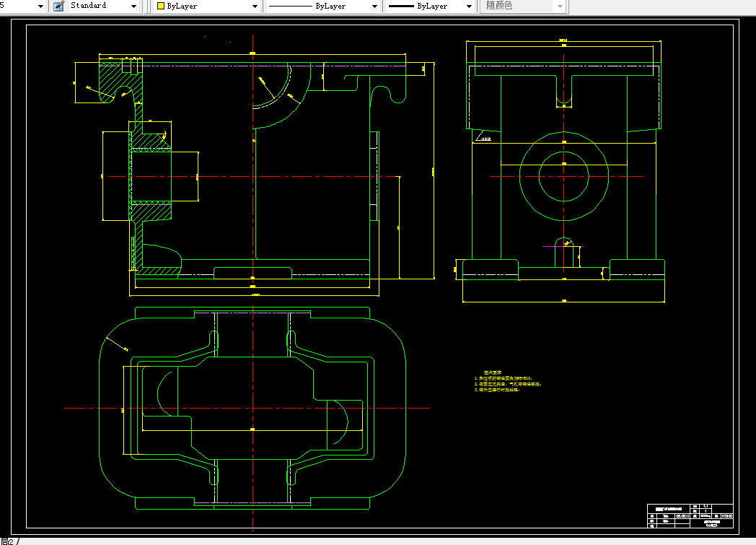756x545 pixels.
Task: Select the yellow technical requirements text block
Action: (508, 381)
